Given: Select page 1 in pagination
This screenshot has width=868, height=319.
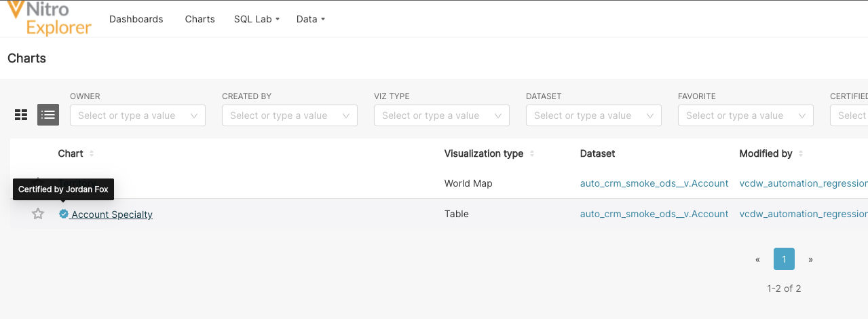Looking at the screenshot, I should (784, 259).
